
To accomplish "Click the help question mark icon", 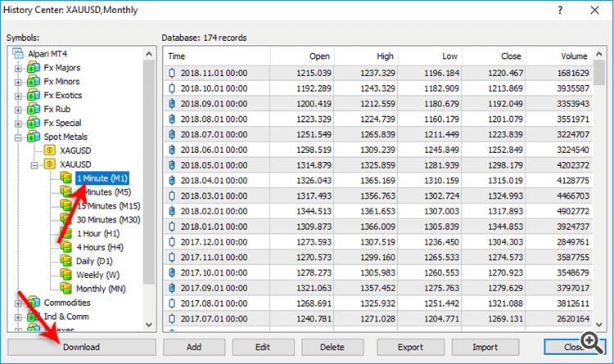I will tap(559, 10).
